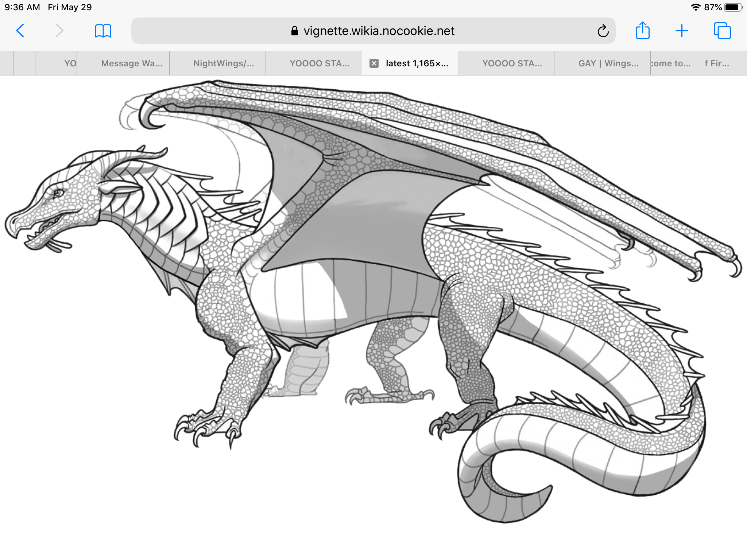Select the 'YOOOO STA...' tab left of active
The image size is (747, 560).
(319, 63)
